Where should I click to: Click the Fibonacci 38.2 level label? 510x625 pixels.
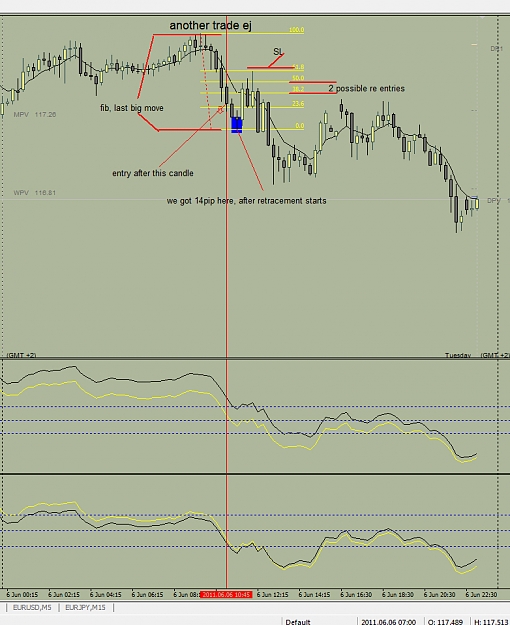click(x=298, y=89)
